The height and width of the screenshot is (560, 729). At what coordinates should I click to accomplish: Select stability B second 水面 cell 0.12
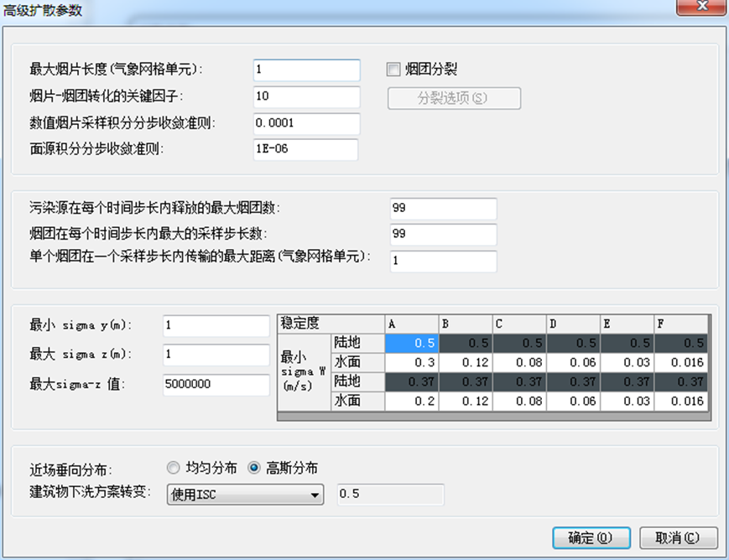point(465,402)
